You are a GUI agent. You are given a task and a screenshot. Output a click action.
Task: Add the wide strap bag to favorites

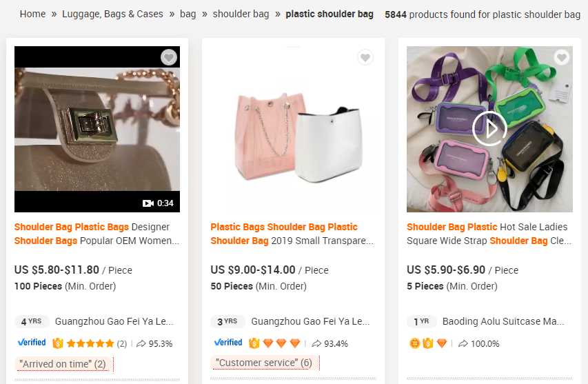562,58
